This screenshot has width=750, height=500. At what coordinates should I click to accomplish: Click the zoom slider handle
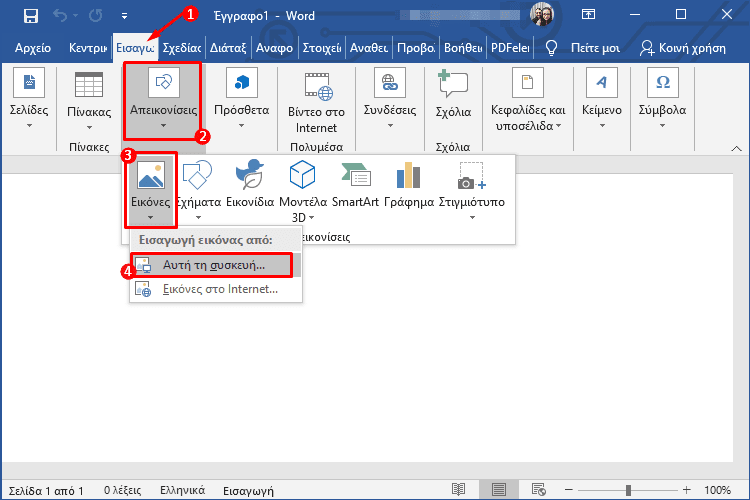629,490
